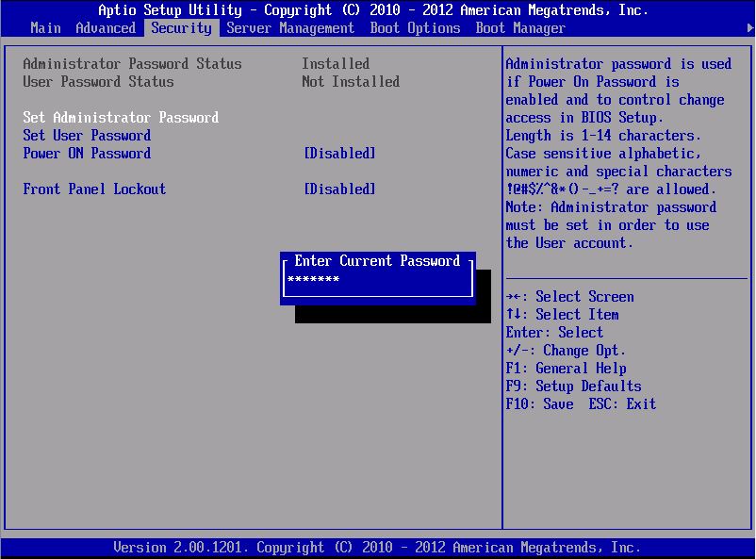Select Set Administrator Password
The image size is (756, 559).
click(x=121, y=118)
